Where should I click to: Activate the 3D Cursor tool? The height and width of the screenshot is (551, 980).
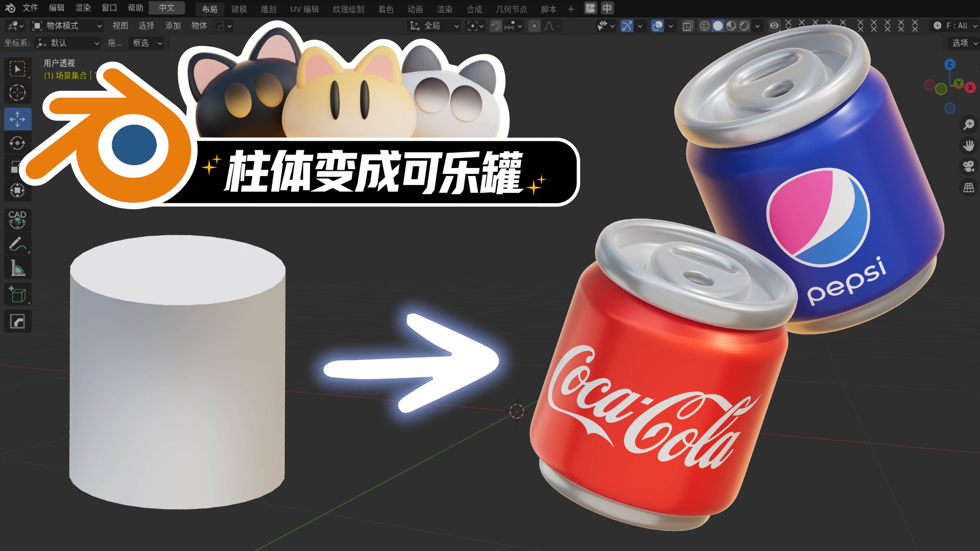(x=17, y=93)
